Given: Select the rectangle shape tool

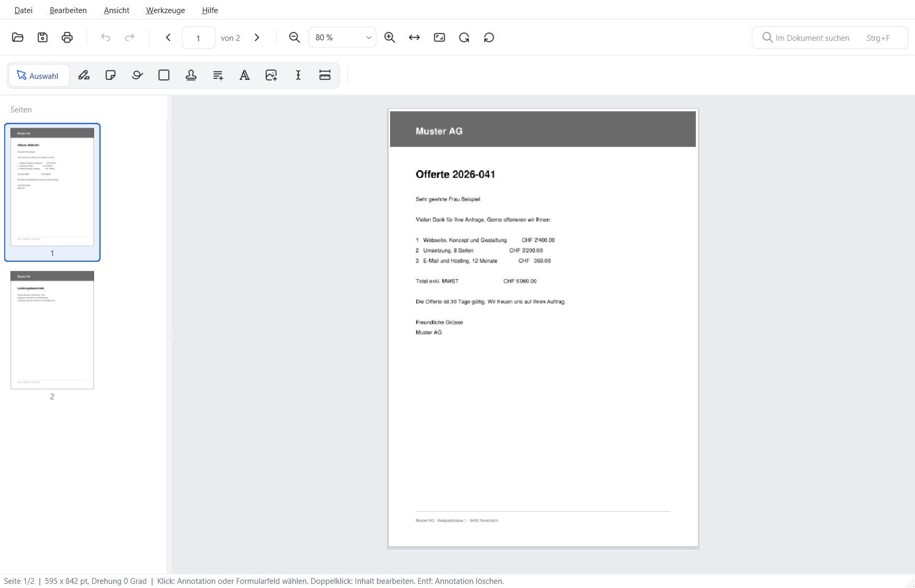Looking at the screenshot, I should [x=164, y=75].
